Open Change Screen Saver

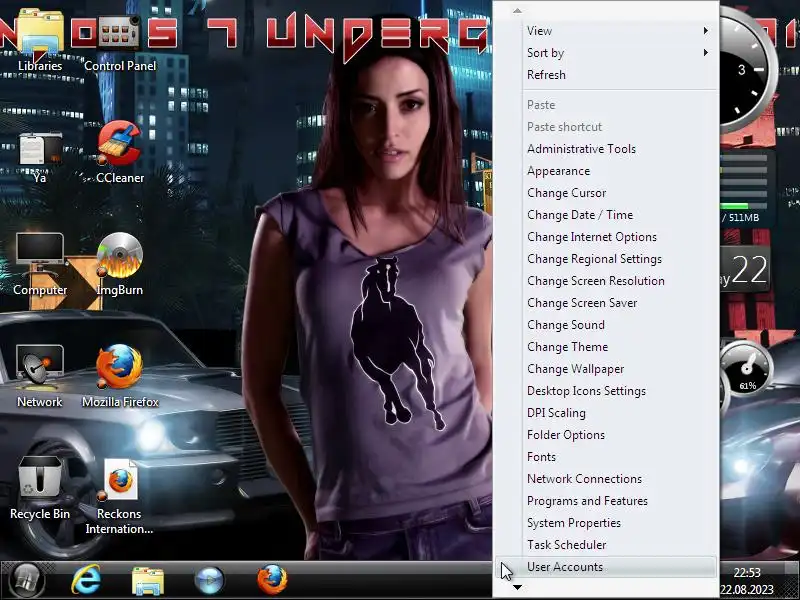pos(619,302)
